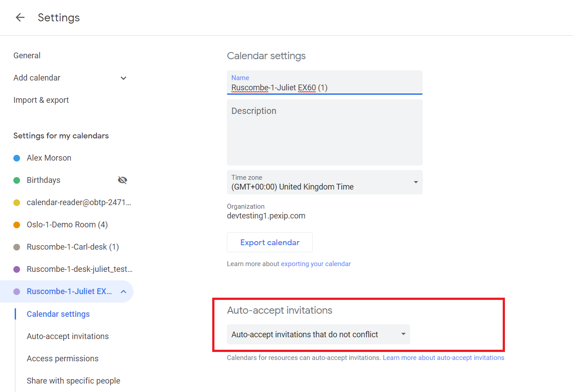Follow the exporting your calendar link
This screenshot has width=573, height=392.
(316, 264)
